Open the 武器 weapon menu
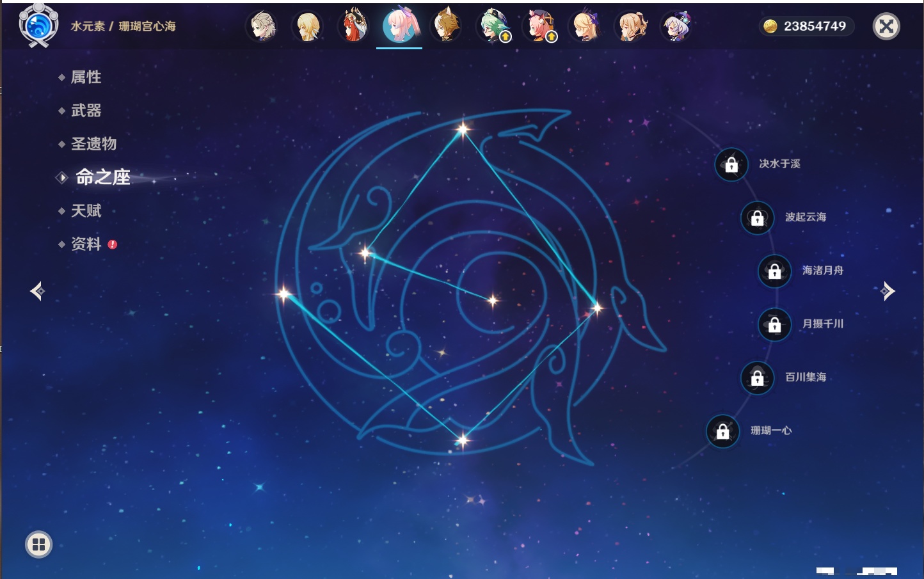924x579 pixels. point(86,111)
